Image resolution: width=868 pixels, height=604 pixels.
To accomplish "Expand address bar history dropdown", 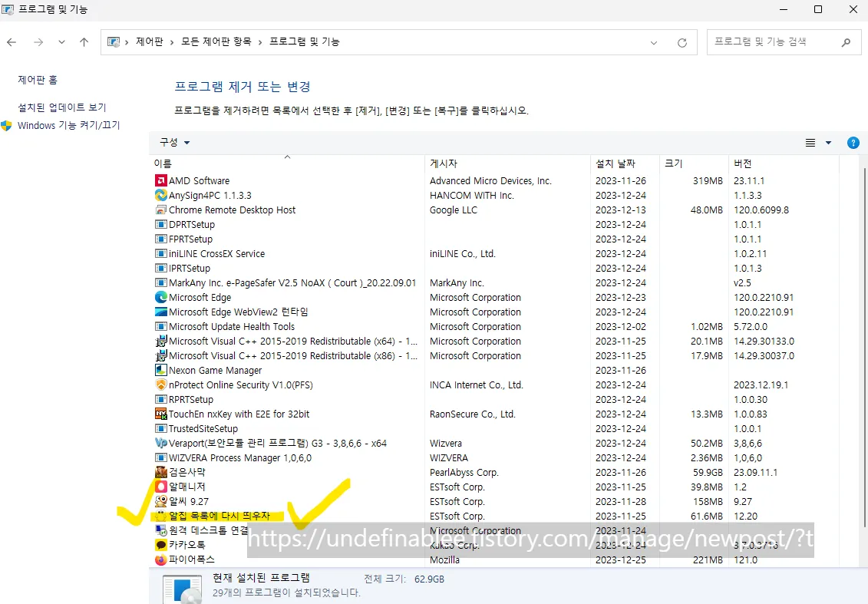I will [654, 43].
